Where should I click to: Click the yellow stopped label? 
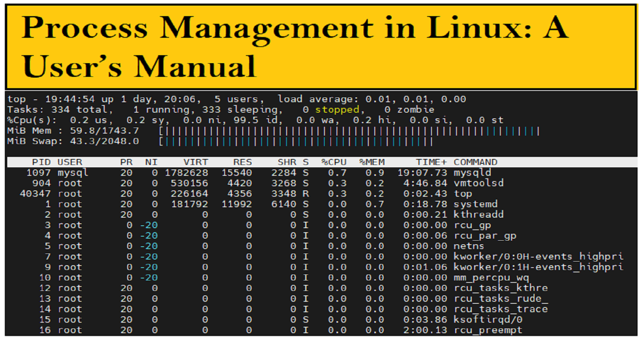(337, 109)
